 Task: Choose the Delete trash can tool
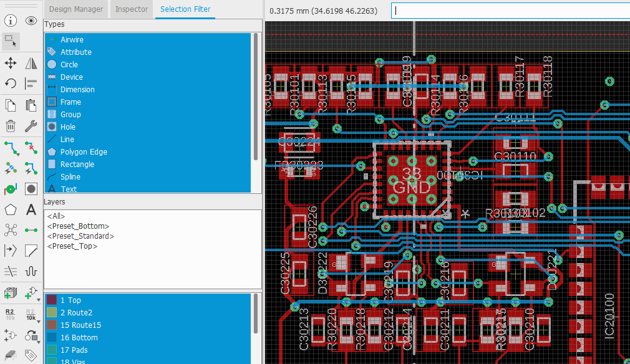tap(11, 126)
